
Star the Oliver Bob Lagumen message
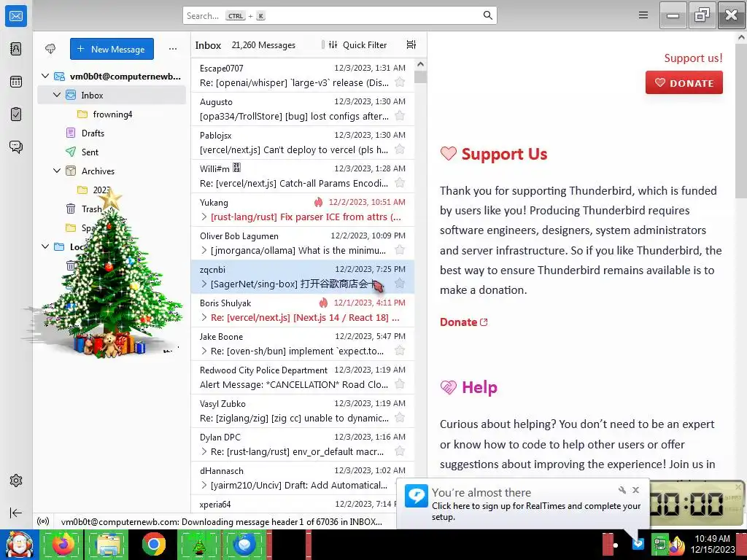(x=400, y=250)
